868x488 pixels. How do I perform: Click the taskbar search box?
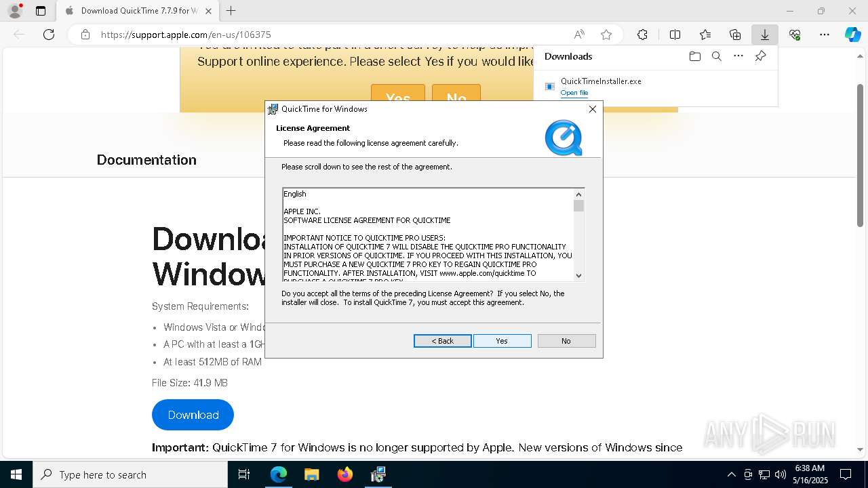tap(130, 474)
